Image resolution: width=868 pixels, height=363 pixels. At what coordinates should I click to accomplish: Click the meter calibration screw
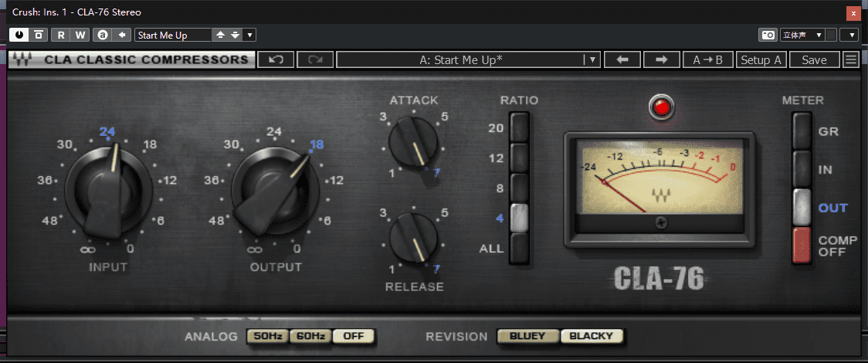pos(660,223)
